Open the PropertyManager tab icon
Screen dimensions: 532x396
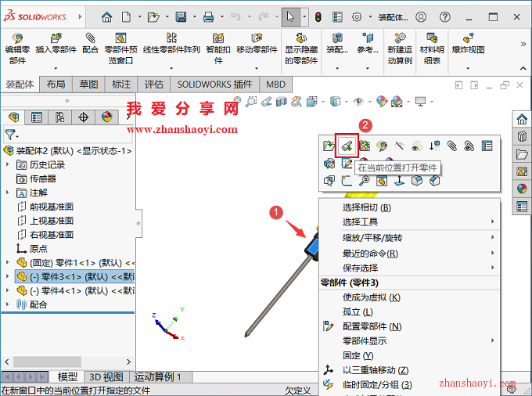36,117
